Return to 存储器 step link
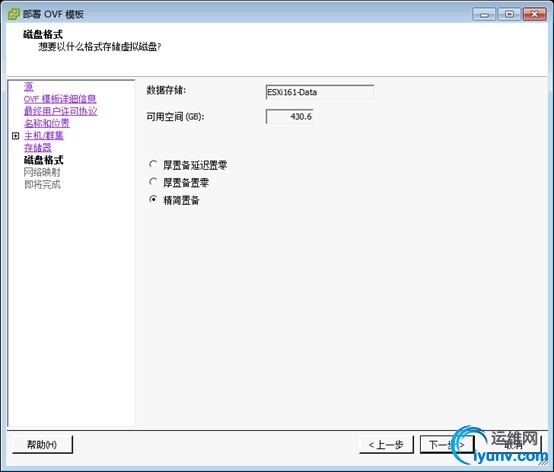554x472 pixels. tap(38, 148)
